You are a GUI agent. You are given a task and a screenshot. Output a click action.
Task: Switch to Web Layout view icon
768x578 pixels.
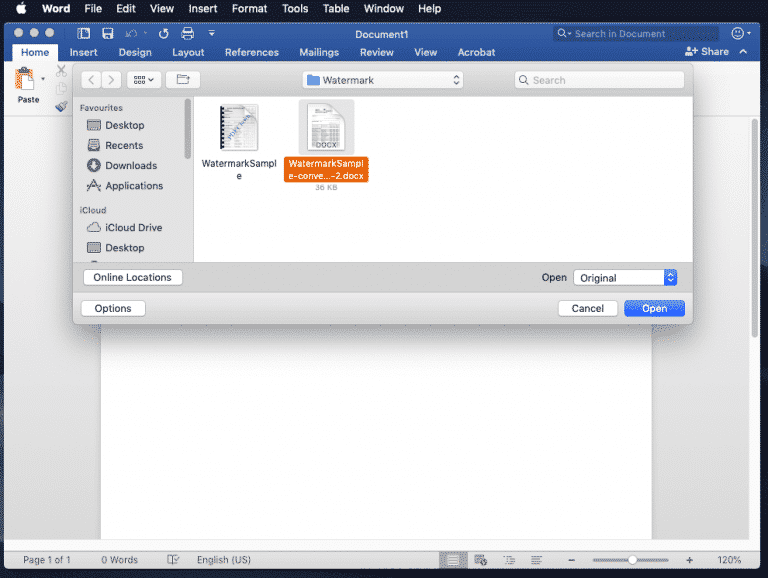[480, 560]
